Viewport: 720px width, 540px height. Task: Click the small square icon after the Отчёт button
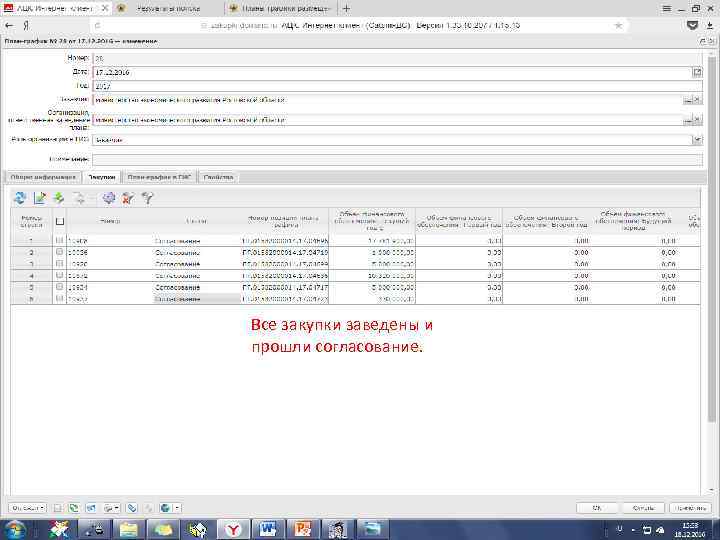(x=58, y=508)
